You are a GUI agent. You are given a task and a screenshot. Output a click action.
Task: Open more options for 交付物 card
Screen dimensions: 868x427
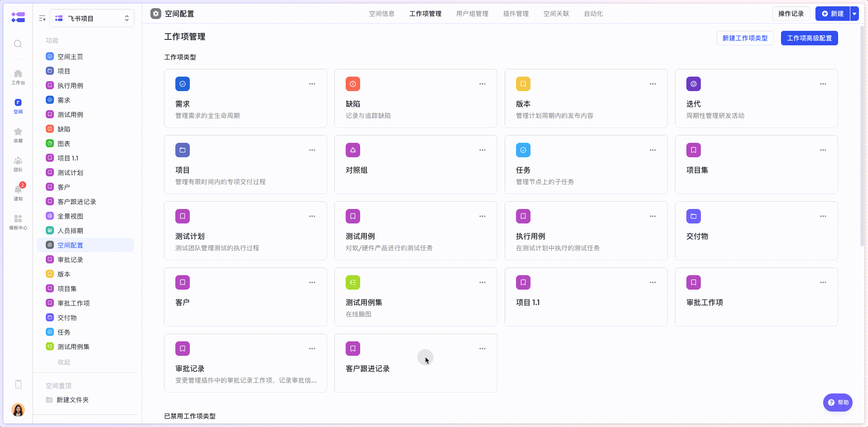point(823,216)
